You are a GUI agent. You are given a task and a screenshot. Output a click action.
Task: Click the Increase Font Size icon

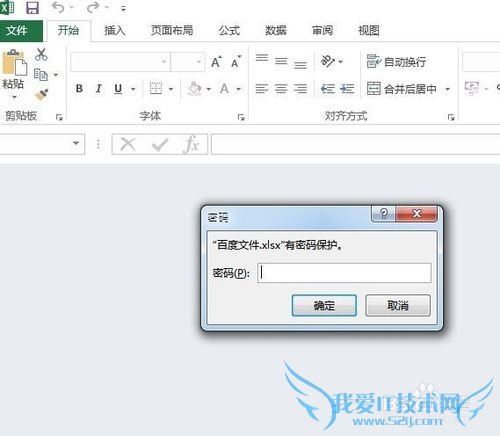216,62
